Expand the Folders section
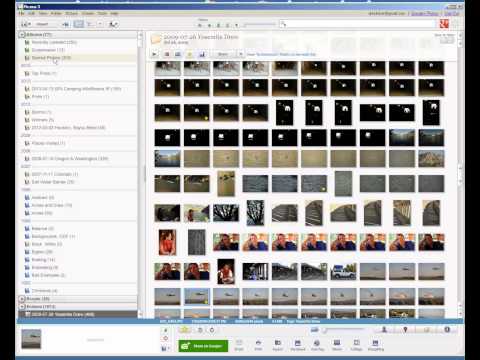This screenshot has width=480, height=360. click(x=22, y=306)
